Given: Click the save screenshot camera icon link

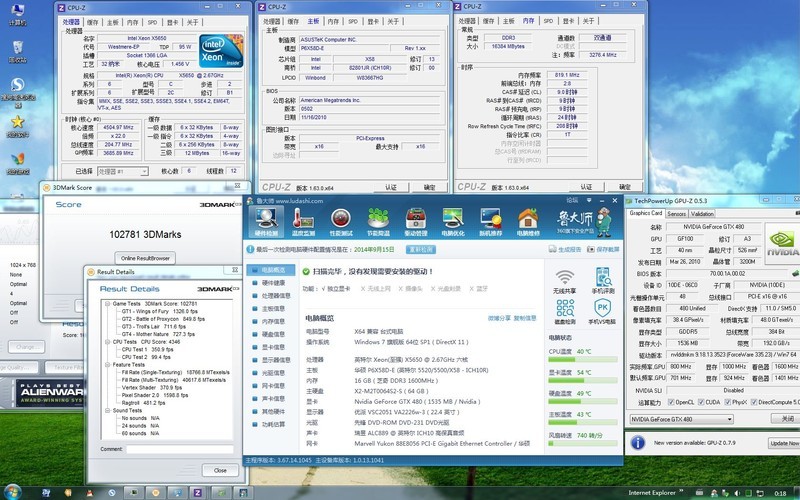Looking at the screenshot, I should pos(603,249).
